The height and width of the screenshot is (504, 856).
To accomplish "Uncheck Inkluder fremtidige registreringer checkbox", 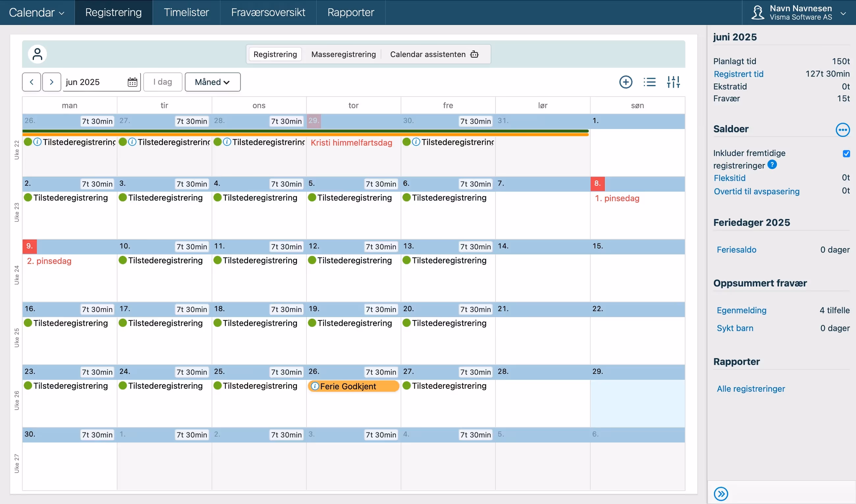I will (846, 153).
